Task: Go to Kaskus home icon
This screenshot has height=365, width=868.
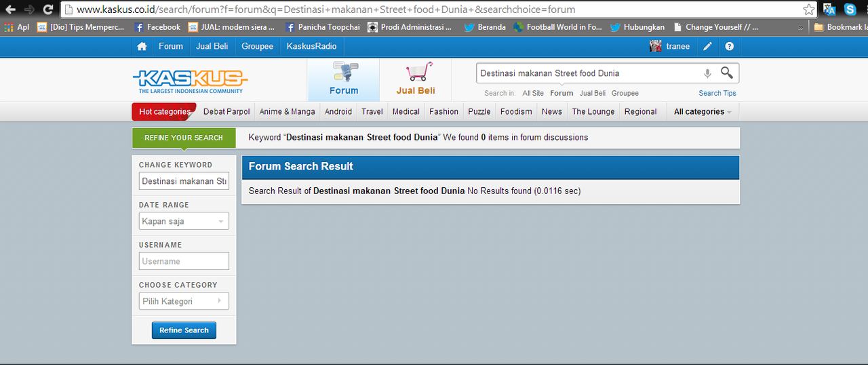Action: pyautogui.click(x=142, y=46)
